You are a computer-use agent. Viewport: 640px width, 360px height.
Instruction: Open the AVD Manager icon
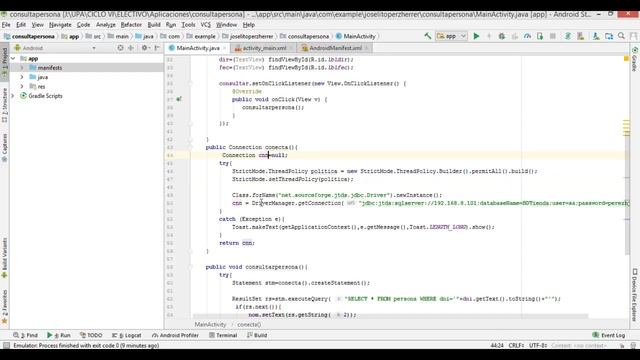[580, 36]
